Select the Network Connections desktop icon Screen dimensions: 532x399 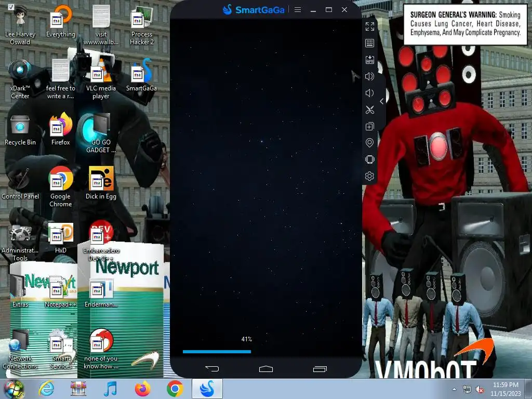click(20, 349)
